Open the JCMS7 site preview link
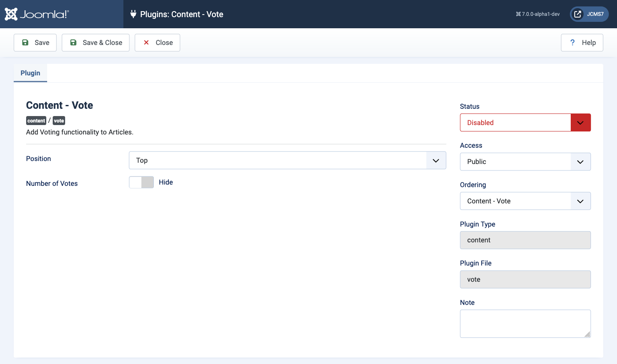The height and width of the screenshot is (364, 617). [x=589, y=14]
